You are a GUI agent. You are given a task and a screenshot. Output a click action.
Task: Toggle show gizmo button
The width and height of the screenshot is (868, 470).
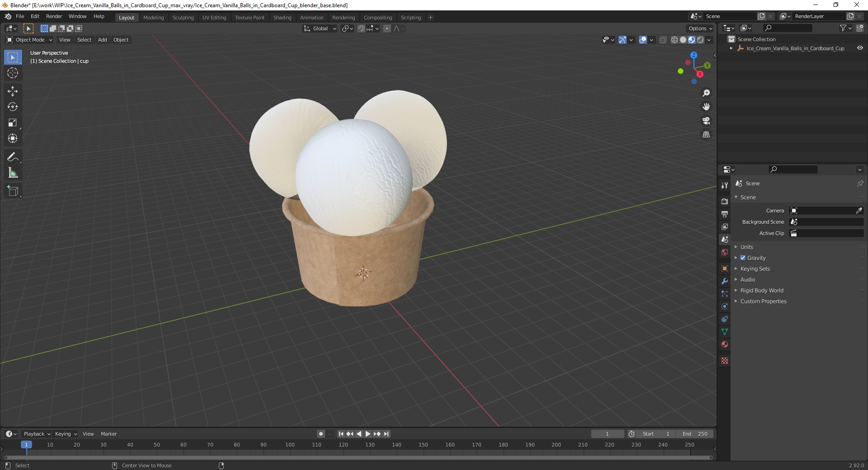623,40
